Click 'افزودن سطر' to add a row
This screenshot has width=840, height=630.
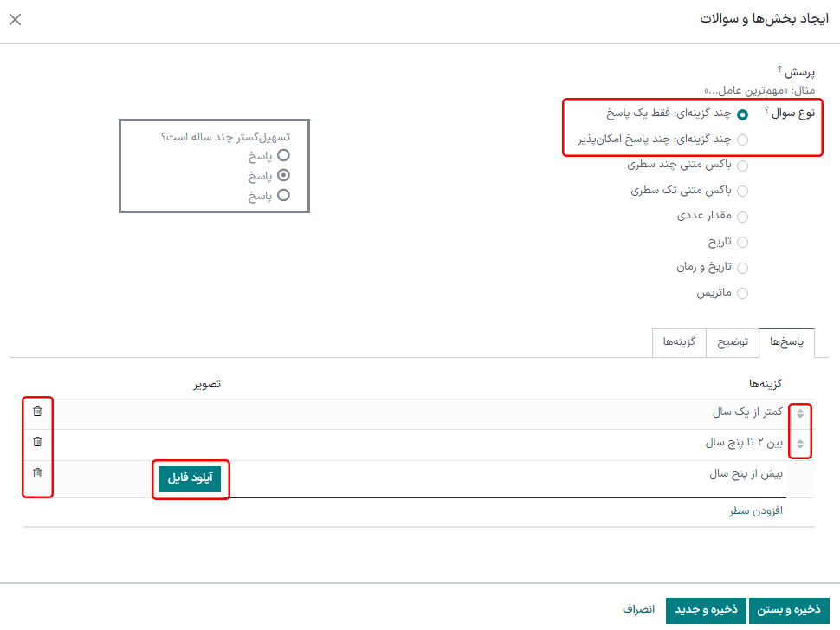756,511
